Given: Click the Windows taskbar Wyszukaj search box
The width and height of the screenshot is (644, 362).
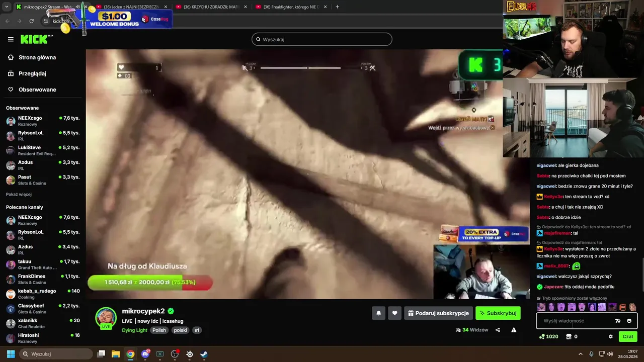Looking at the screenshot, I should (56, 354).
